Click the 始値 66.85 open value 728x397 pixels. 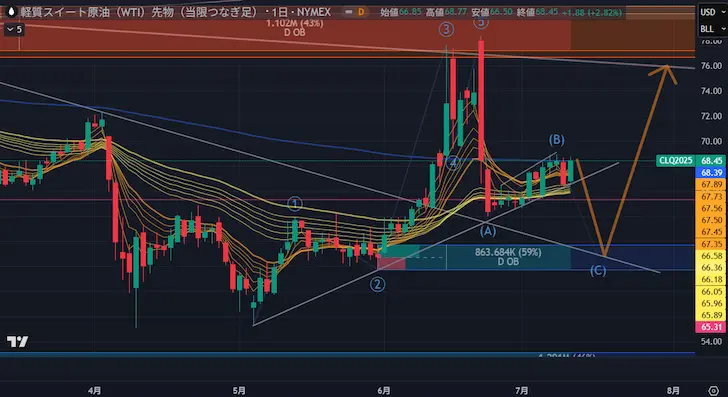click(x=400, y=12)
